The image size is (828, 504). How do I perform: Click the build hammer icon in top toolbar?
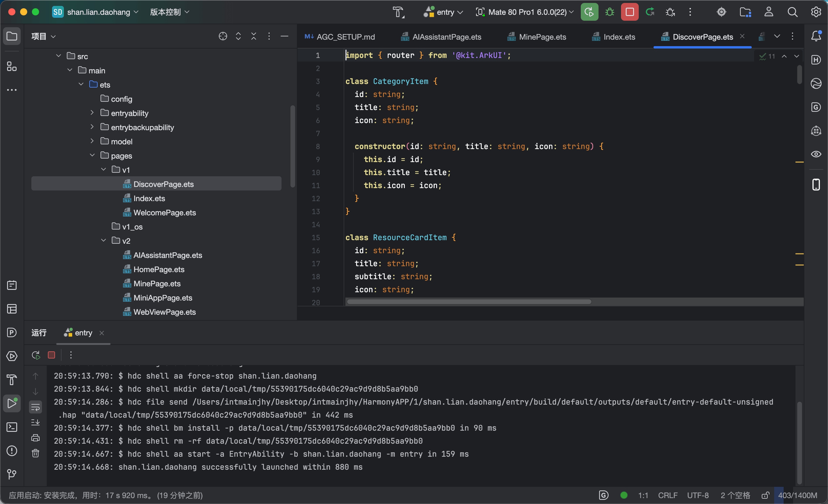click(399, 12)
